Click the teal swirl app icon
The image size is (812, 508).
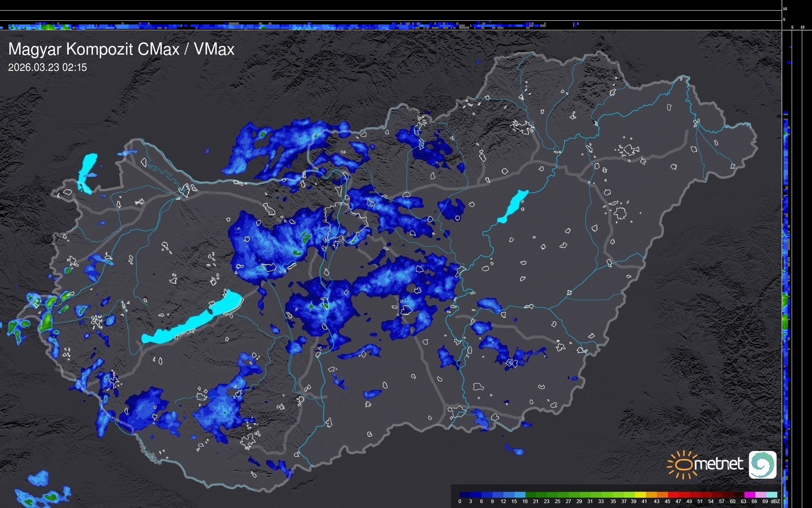coord(762,464)
